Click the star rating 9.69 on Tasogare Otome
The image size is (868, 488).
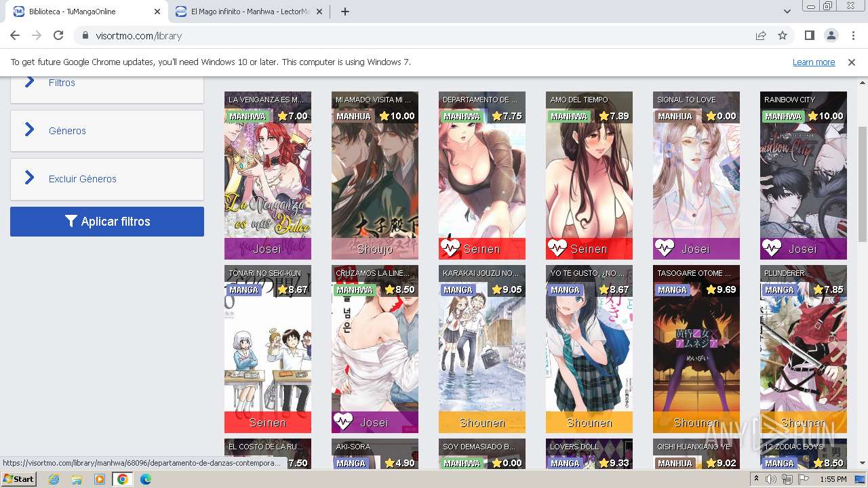[719, 289]
